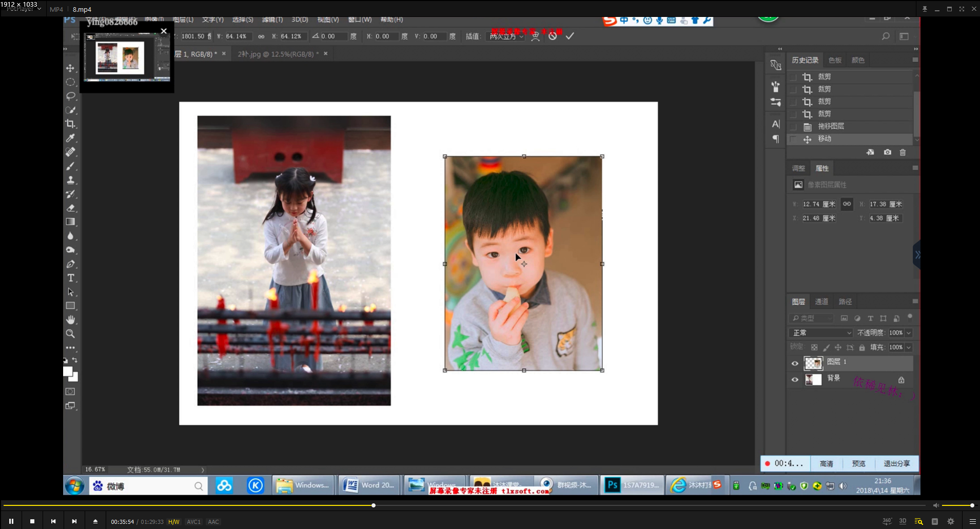Hide the 图层 1 layer visibility eye
The width and height of the screenshot is (980, 529).
click(795, 363)
